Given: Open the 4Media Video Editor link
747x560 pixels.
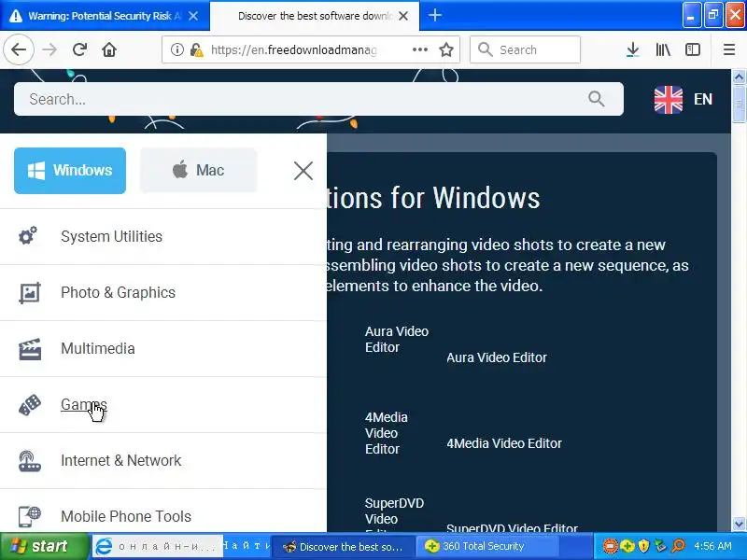Looking at the screenshot, I should point(504,443).
